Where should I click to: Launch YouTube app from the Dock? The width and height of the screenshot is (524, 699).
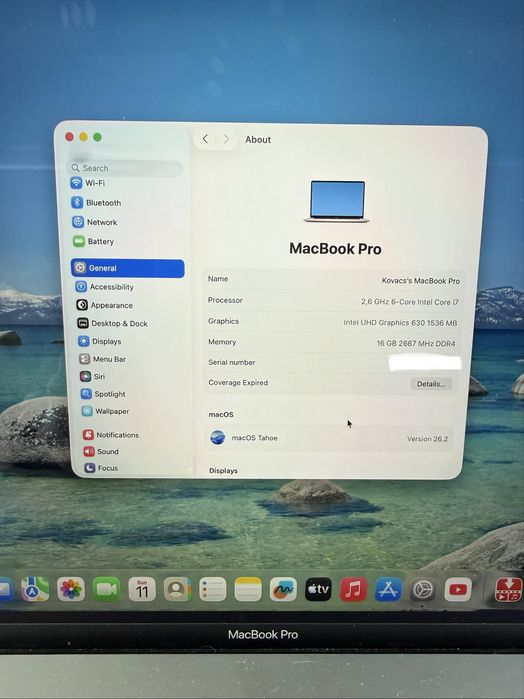458,589
